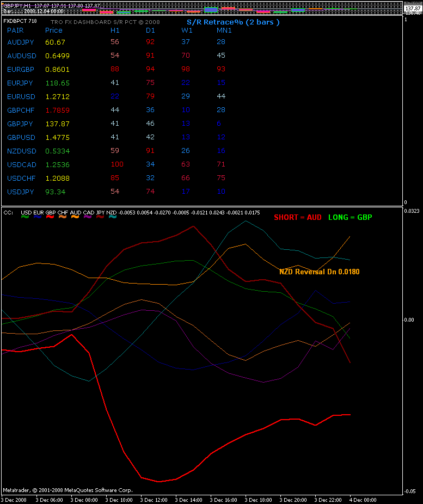Click the USDCAD H1 value 100

click(x=117, y=164)
